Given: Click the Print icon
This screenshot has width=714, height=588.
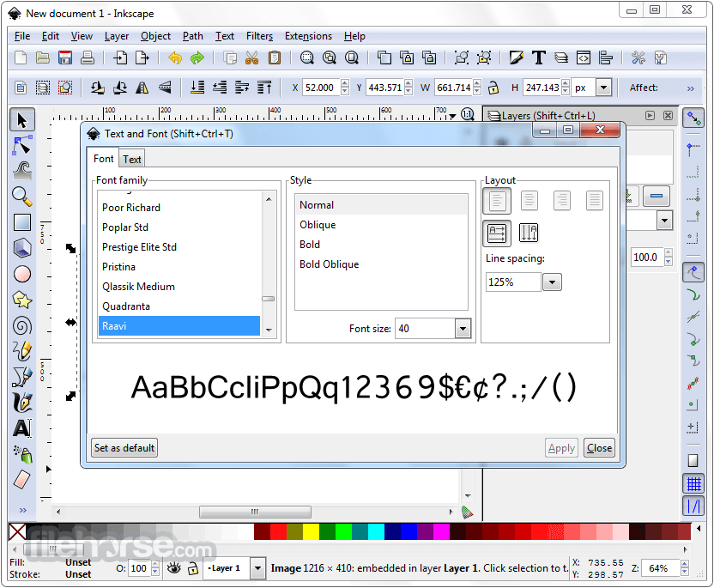Looking at the screenshot, I should 87,58.
